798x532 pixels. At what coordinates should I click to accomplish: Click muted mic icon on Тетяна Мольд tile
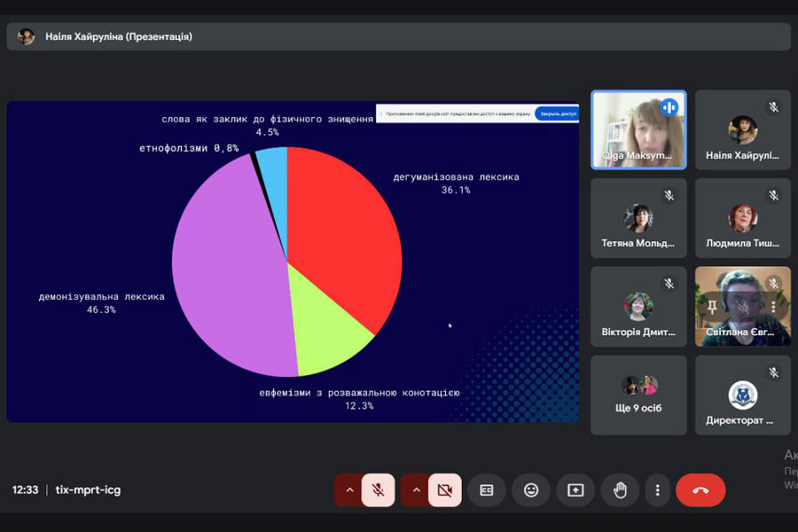tap(669, 195)
